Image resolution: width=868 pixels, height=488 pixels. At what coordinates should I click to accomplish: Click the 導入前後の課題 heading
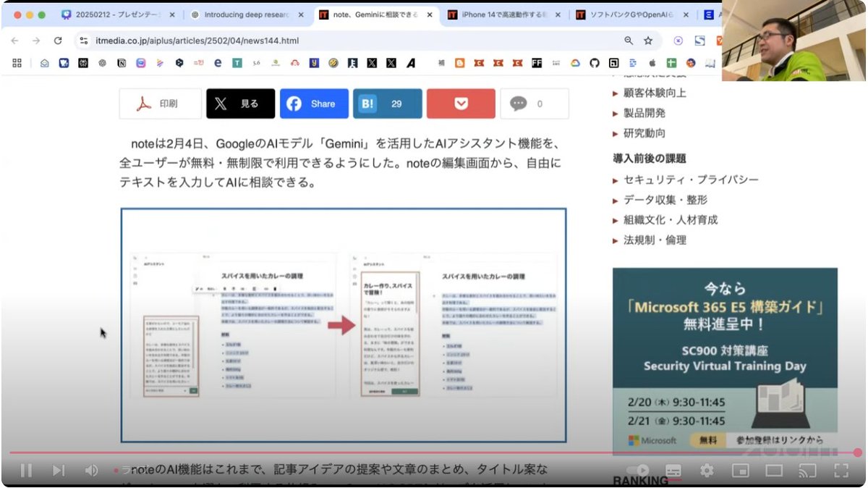pyautogui.click(x=650, y=158)
